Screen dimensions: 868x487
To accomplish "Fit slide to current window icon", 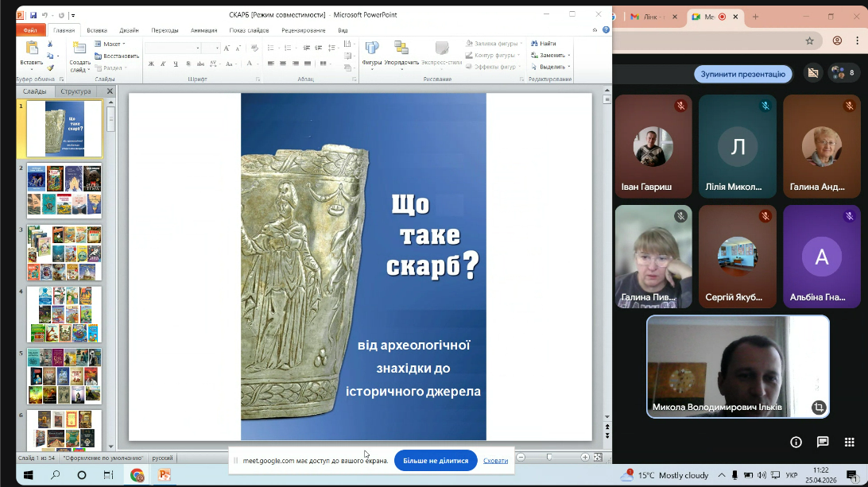I will tap(598, 457).
